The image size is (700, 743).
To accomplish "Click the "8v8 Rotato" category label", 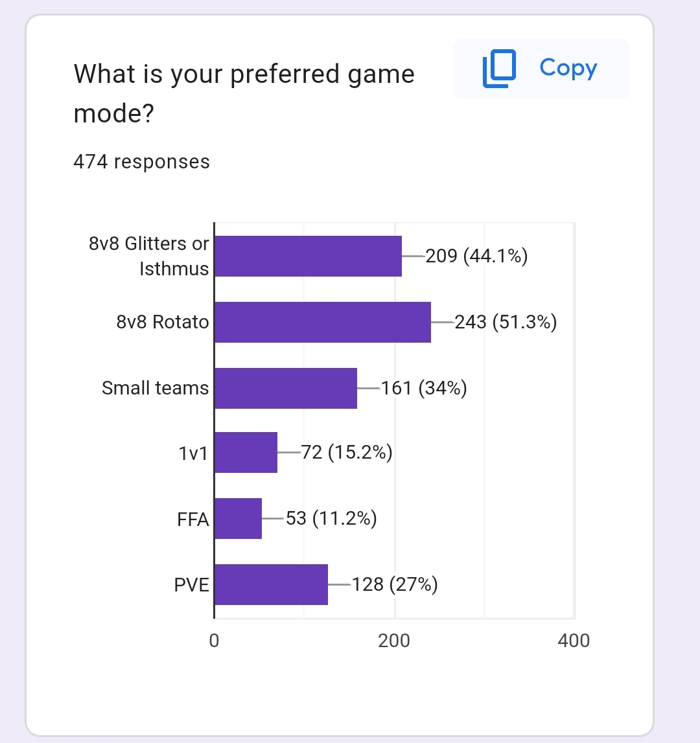I will tap(163, 322).
